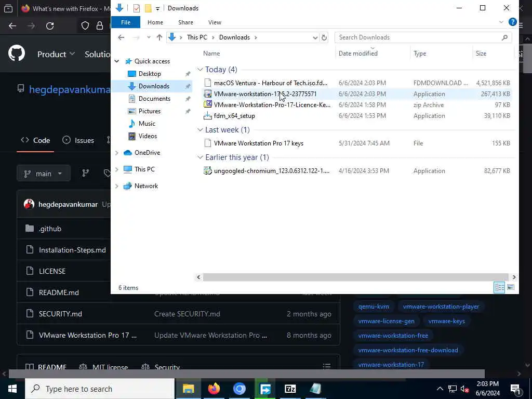
Task: Switch to Large icons view icon
Action: click(x=511, y=287)
